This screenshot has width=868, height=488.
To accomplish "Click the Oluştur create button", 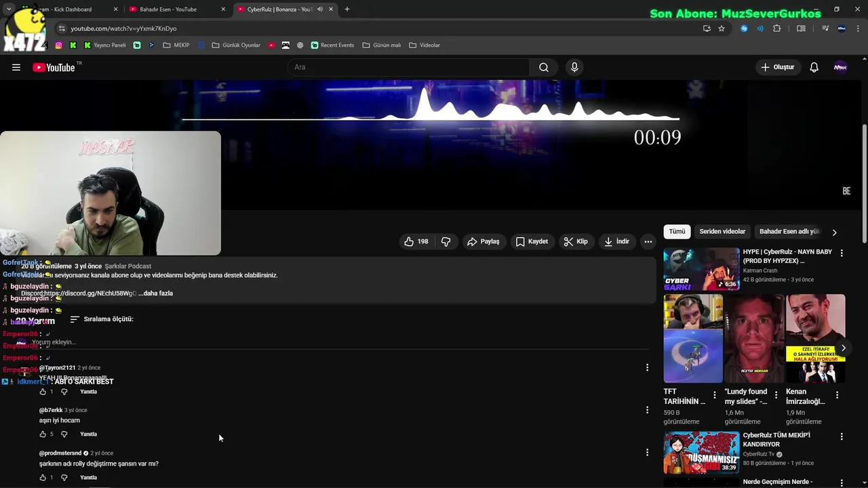I will click(778, 67).
